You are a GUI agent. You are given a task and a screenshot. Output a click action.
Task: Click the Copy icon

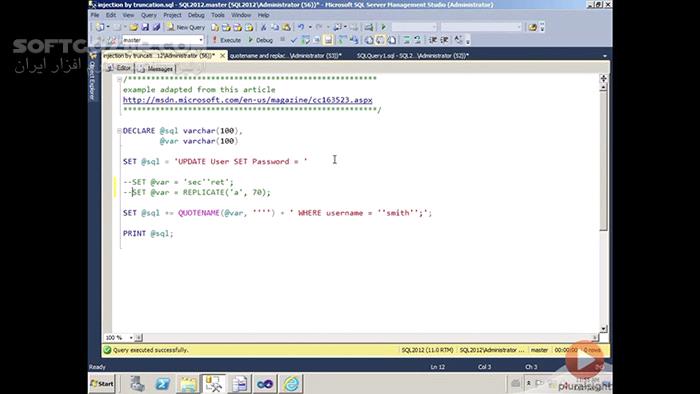[x=275, y=27]
